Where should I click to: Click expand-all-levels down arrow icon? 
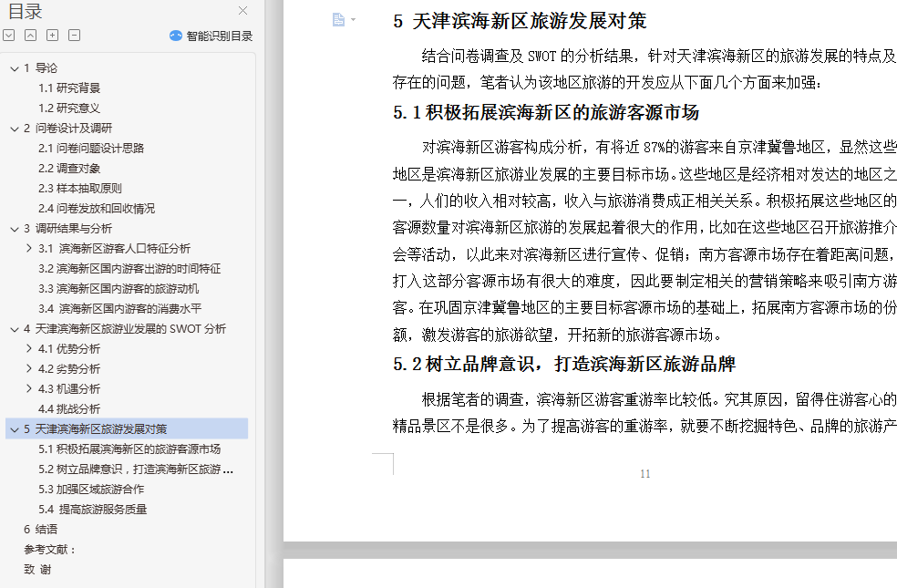(8, 36)
